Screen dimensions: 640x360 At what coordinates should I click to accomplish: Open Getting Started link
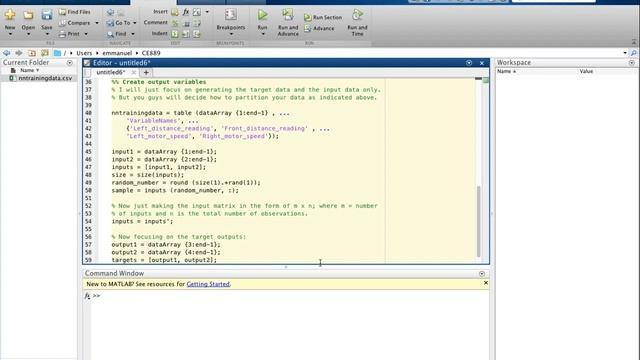(x=208, y=284)
